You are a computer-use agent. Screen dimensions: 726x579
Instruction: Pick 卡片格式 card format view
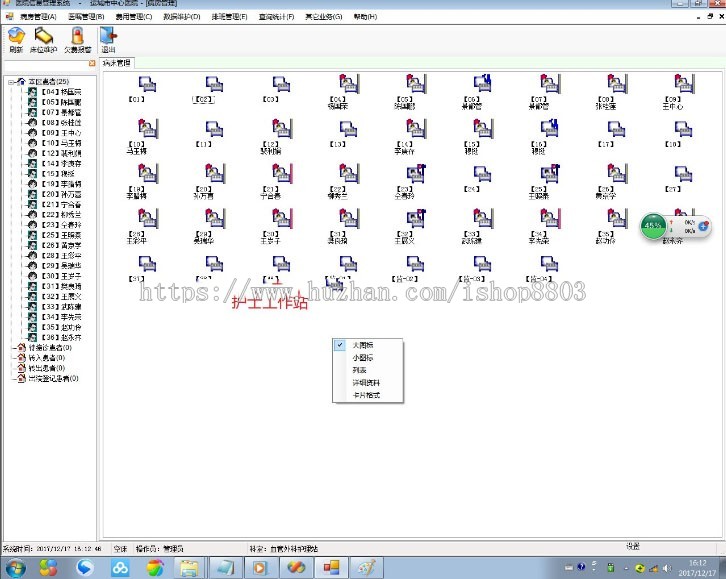(366, 396)
